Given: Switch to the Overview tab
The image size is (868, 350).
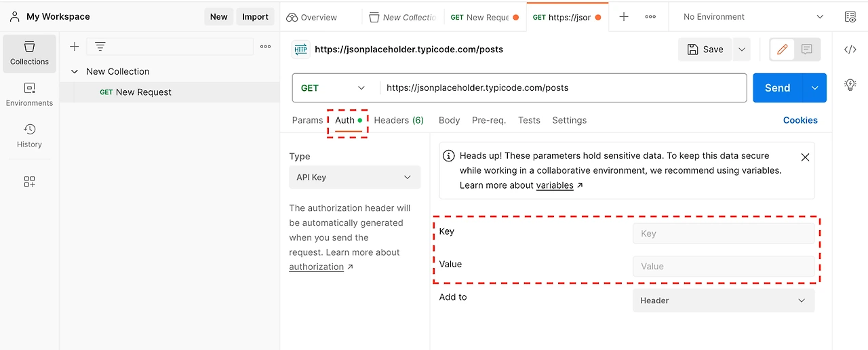Looking at the screenshot, I should tap(312, 17).
